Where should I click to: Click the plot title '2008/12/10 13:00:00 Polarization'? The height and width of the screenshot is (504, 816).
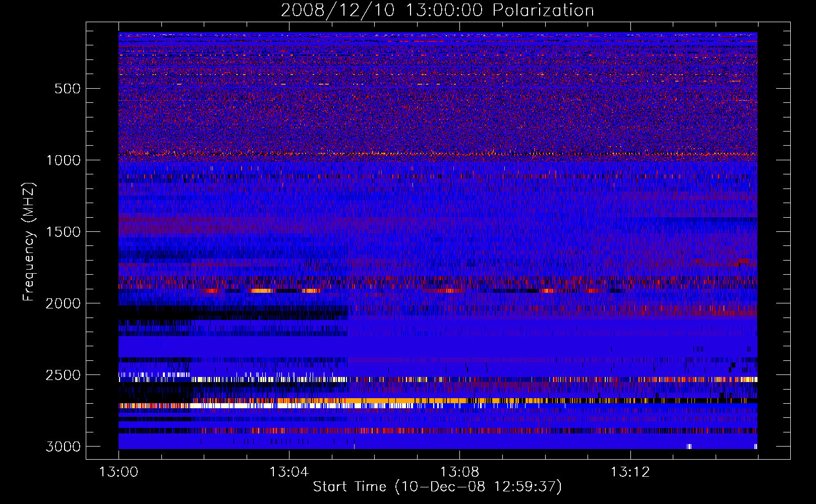click(x=437, y=11)
